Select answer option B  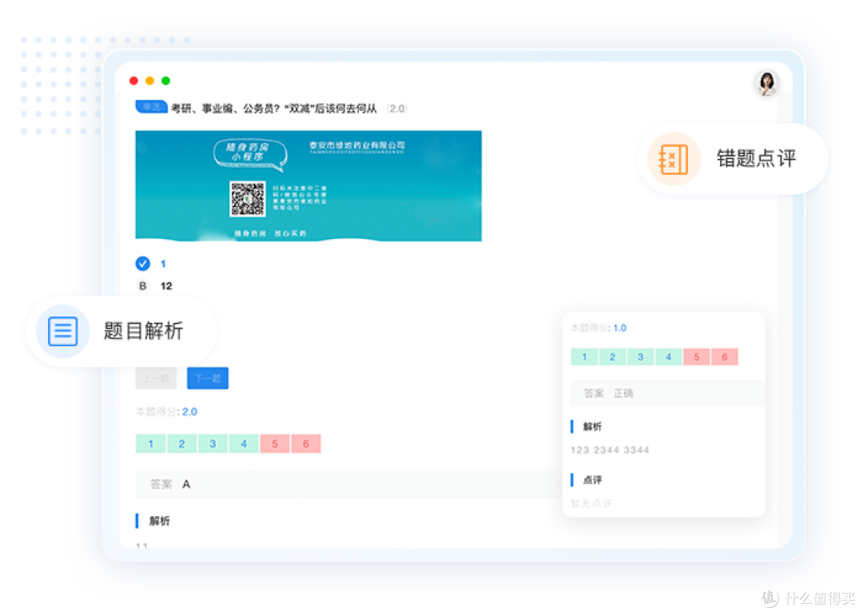143,285
